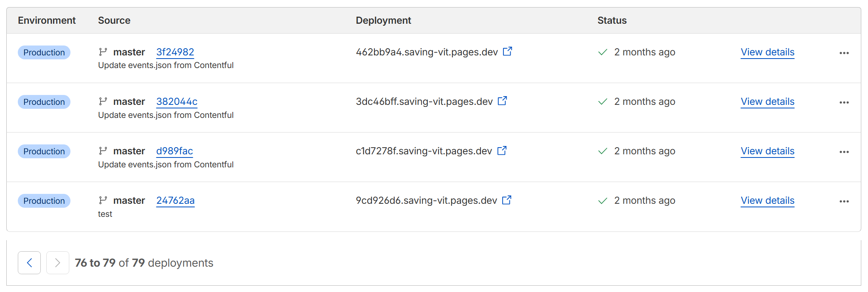The height and width of the screenshot is (292, 868).
Task: Click the success checkmark for deployment c1d7278f
Action: (x=602, y=151)
